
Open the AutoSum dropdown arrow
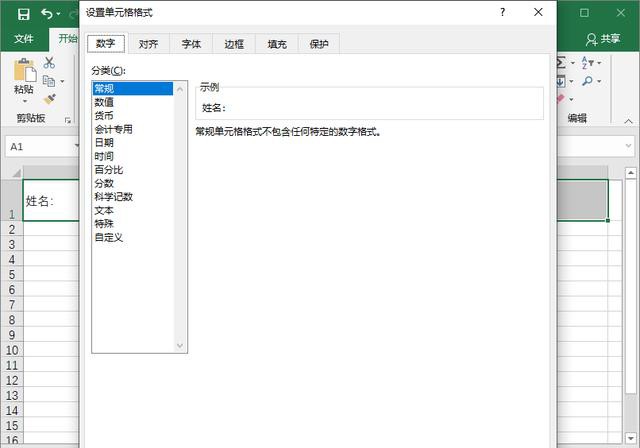tap(572, 63)
